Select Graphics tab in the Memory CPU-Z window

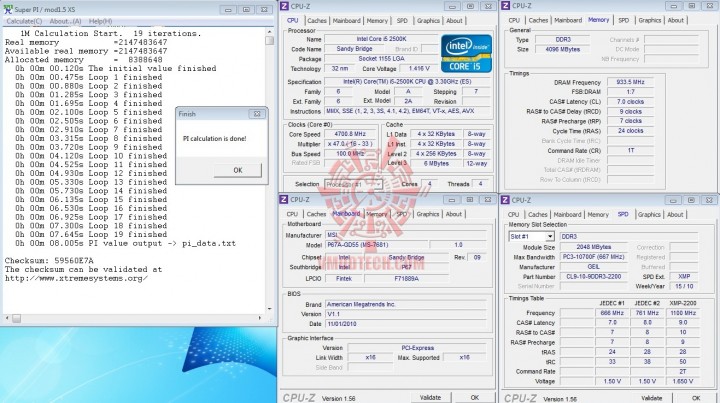point(650,20)
